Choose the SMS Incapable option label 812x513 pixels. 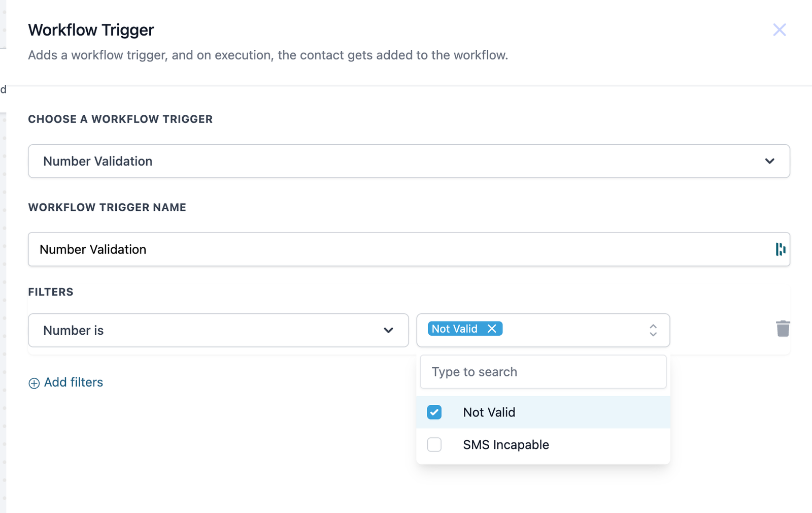(x=506, y=445)
